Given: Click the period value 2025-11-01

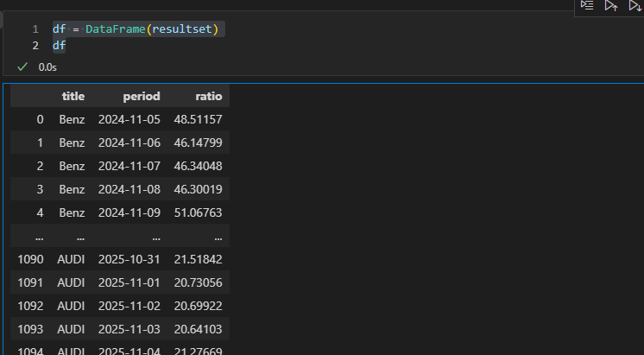Looking at the screenshot, I should 129,282.
